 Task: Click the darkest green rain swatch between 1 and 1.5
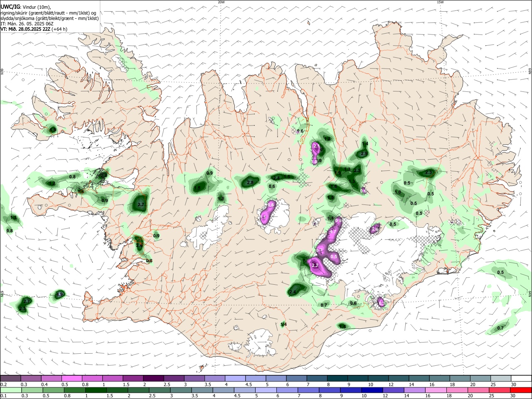96,390
